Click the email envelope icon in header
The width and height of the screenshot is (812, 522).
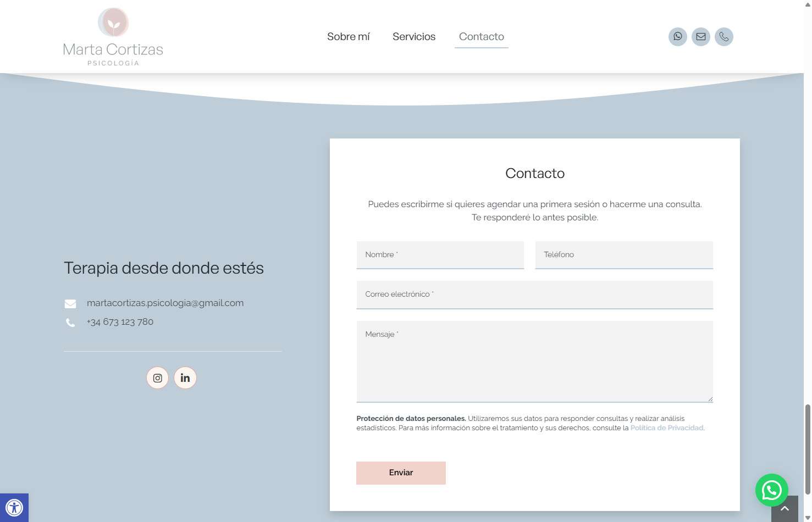pos(700,37)
